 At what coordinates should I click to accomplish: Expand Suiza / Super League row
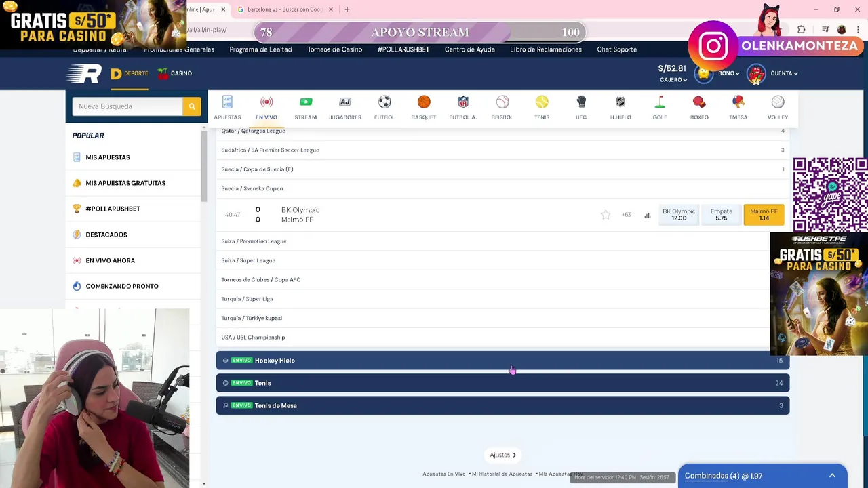click(502, 260)
